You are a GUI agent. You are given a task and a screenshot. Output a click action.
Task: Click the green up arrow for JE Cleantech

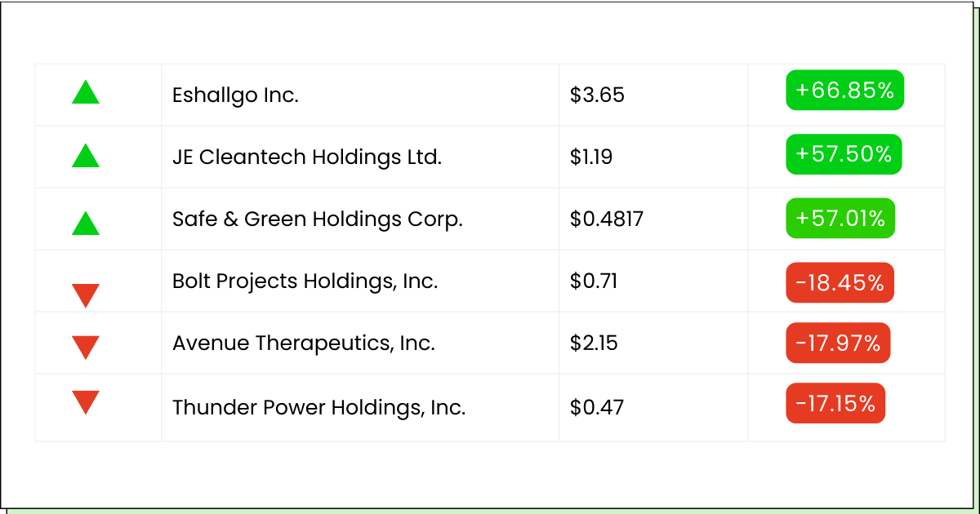pyautogui.click(x=86, y=155)
